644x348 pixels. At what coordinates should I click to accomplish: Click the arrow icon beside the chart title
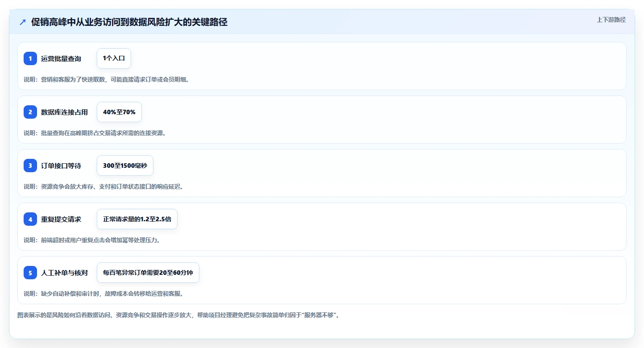[23, 22]
